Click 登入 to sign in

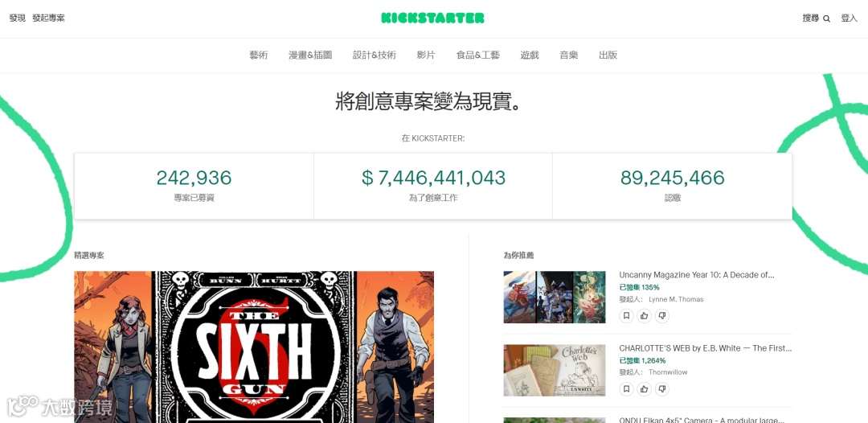tap(850, 18)
